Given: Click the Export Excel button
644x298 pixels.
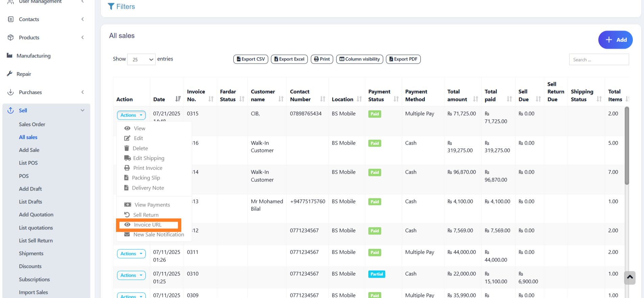Looking at the screenshot, I should [289, 59].
